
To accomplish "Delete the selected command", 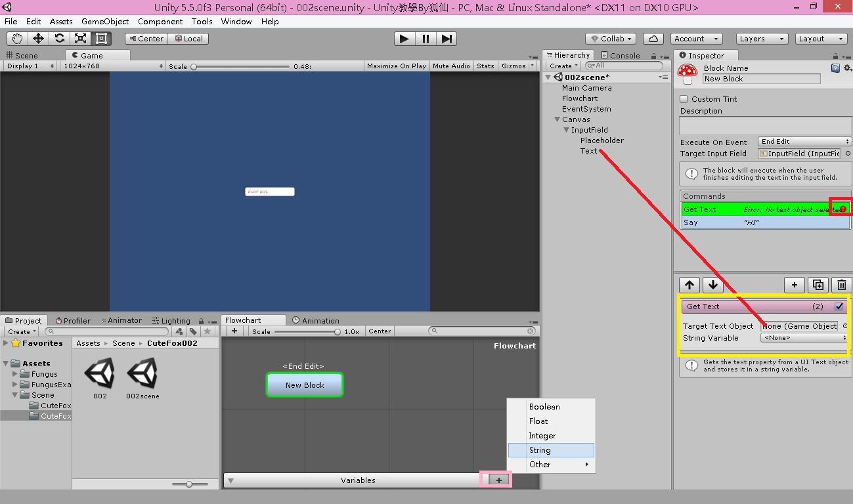I will (x=842, y=285).
